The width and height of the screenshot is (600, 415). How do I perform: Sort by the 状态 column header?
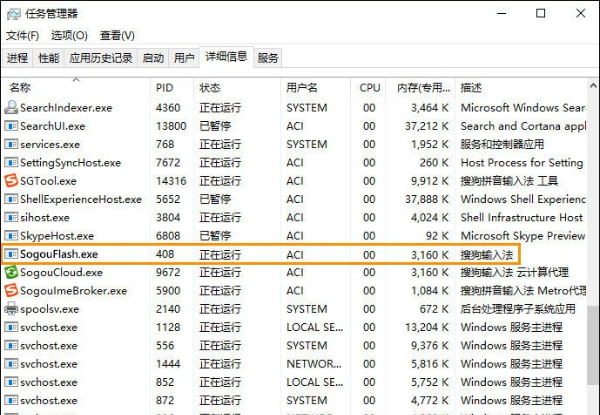[x=237, y=88]
